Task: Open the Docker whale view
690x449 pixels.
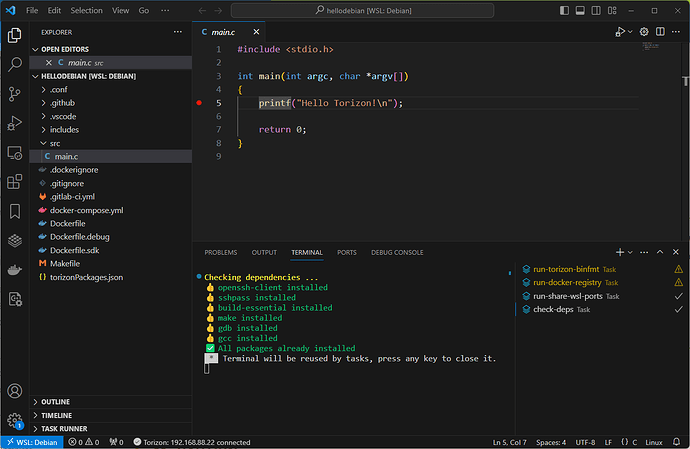Action: coord(15,270)
